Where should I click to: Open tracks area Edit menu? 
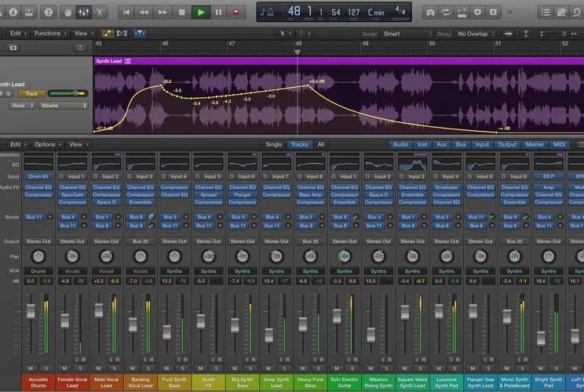click(18, 34)
